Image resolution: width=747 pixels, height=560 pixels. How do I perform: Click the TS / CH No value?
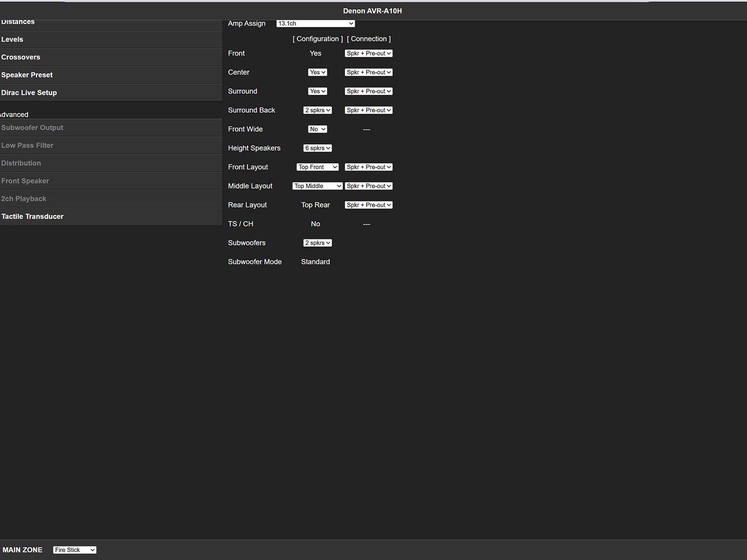tap(316, 224)
